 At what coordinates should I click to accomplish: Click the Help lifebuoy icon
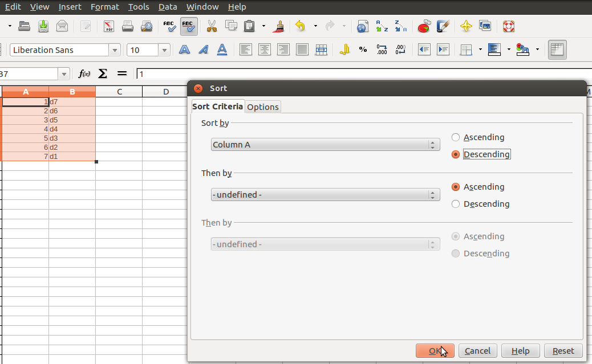click(x=509, y=26)
